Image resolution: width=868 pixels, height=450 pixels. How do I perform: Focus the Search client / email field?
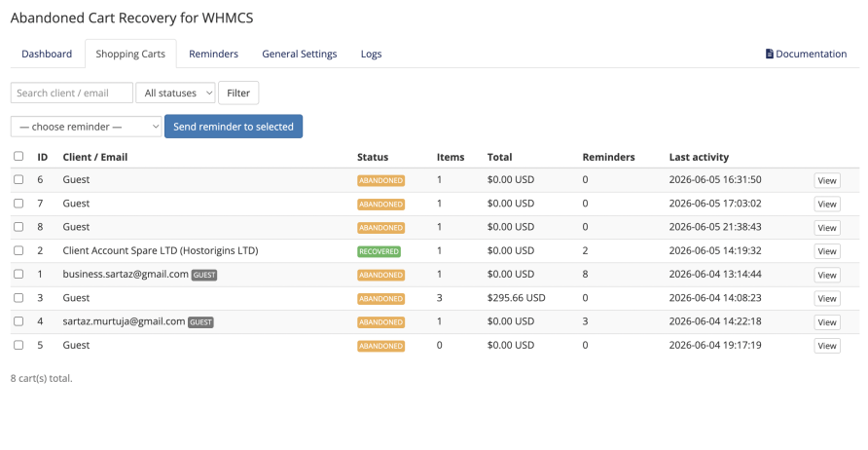pos(72,93)
